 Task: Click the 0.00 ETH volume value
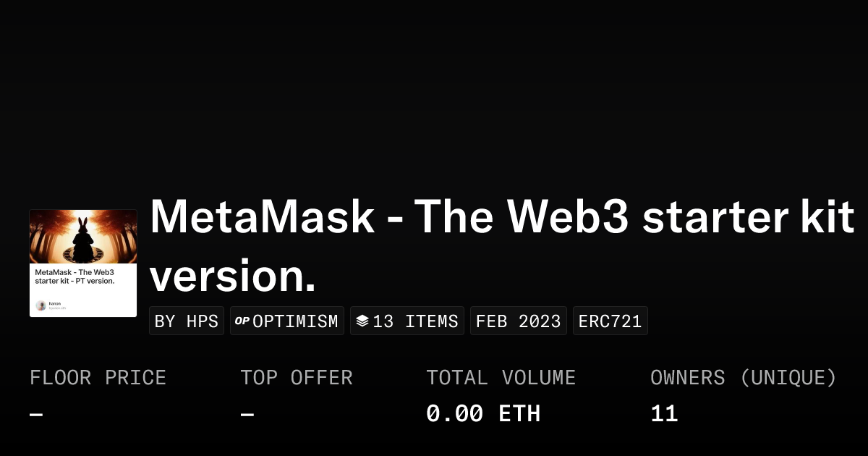pyautogui.click(x=483, y=414)
